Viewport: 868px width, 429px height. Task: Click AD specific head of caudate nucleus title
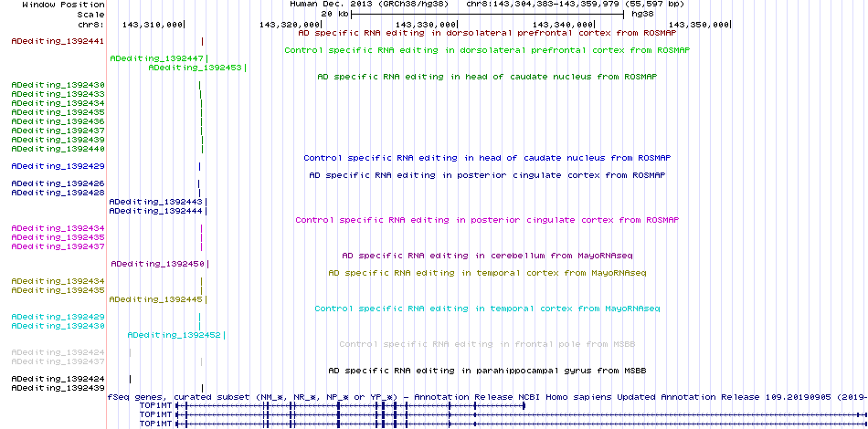[x=487, y=77]
